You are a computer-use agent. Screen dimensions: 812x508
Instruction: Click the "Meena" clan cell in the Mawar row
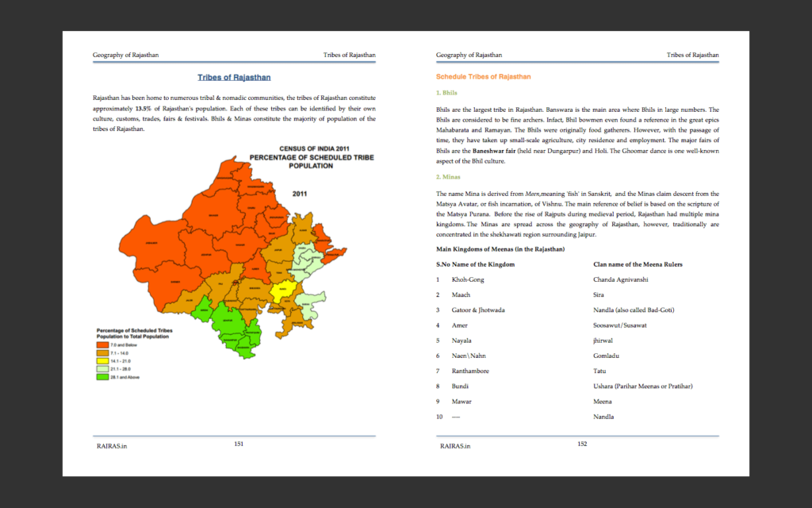(603, 402)
